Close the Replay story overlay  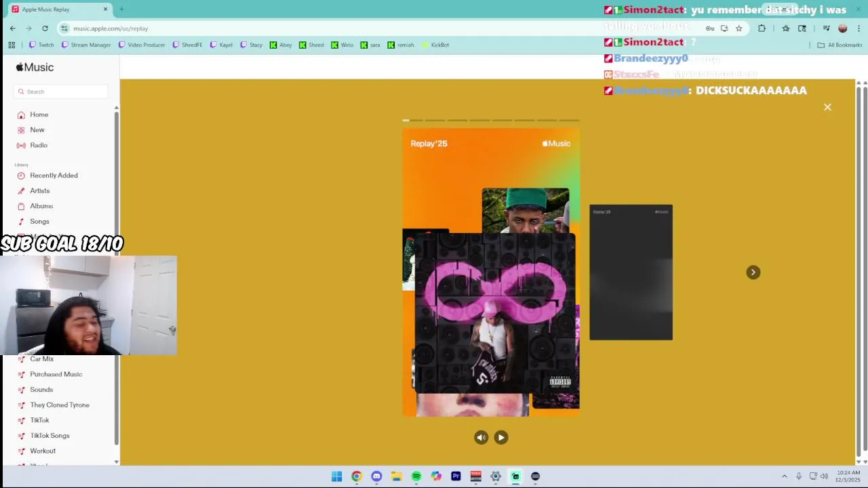[827, 107]
